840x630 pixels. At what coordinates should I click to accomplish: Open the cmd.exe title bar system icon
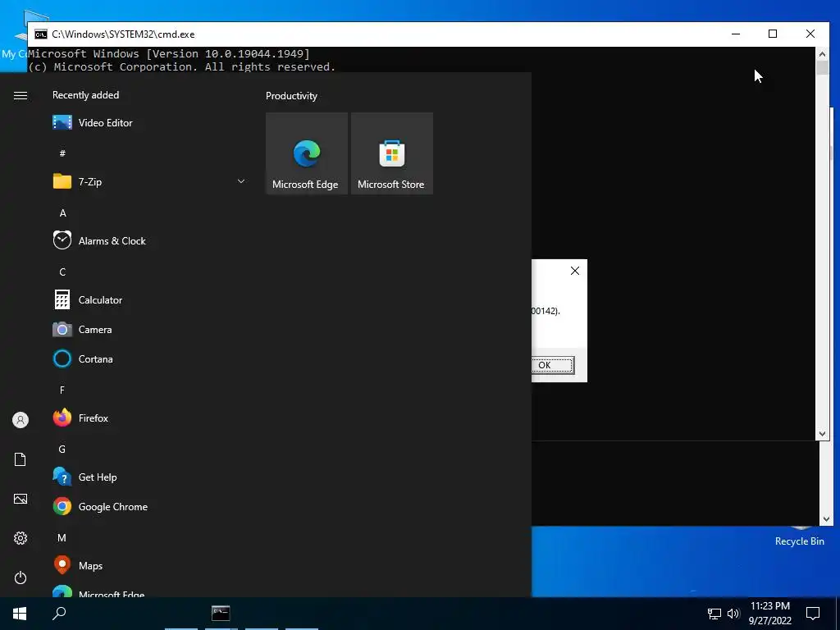pyautogui.click(x=41, y=34)
